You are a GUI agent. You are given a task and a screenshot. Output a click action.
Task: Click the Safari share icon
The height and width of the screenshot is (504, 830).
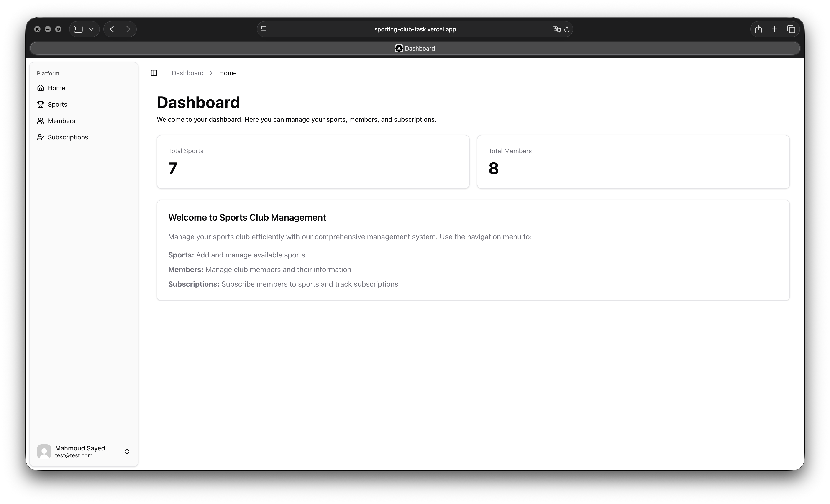coord(758,29)
